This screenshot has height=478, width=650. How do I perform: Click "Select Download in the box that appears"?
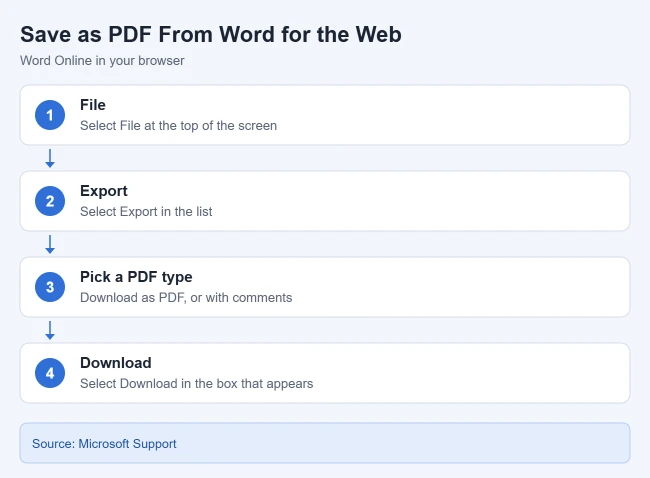point(196,383)
